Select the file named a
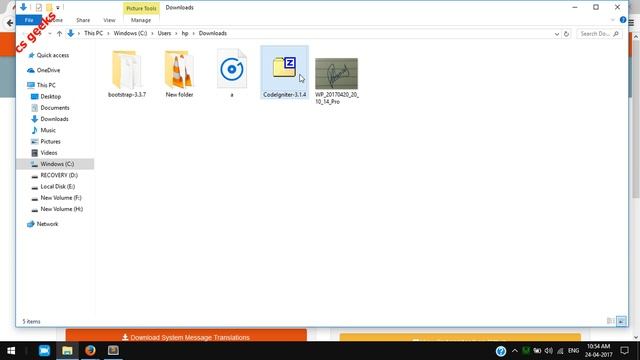Image resolution: width=640 pixels, height=360 pixels. tap(231, 69)
